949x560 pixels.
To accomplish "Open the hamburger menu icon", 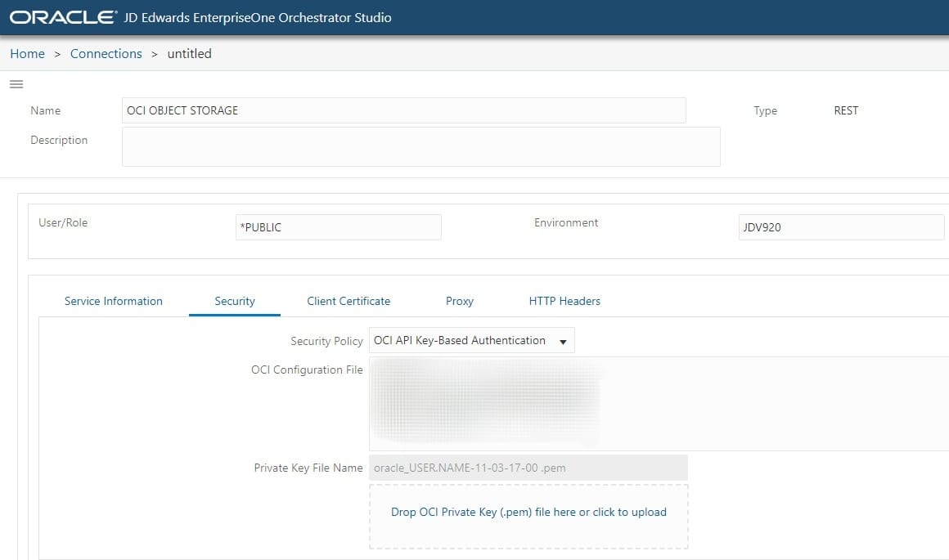I will (x=16, y=84).
